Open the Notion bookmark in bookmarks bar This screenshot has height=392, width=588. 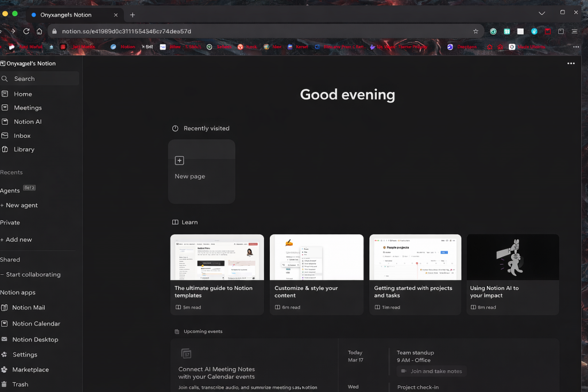pyautogui.click(x=123, y=47)
